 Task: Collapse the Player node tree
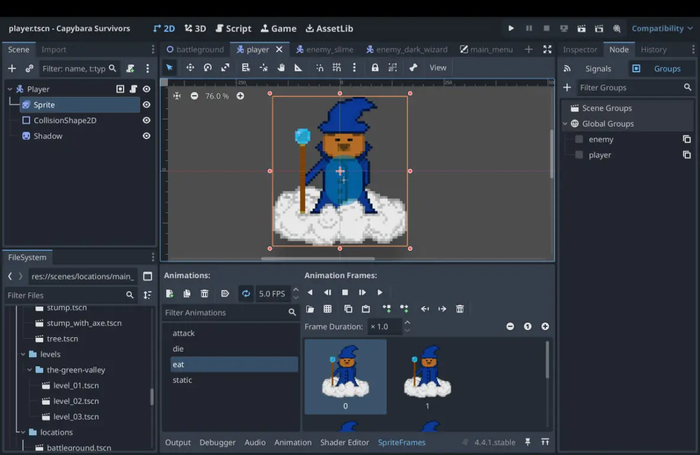(10, 89)
